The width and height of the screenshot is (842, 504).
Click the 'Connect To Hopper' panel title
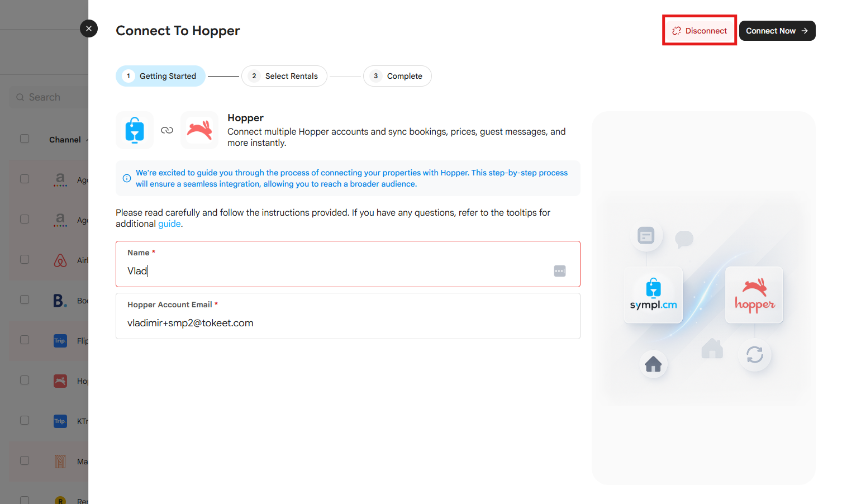point(178,31)
